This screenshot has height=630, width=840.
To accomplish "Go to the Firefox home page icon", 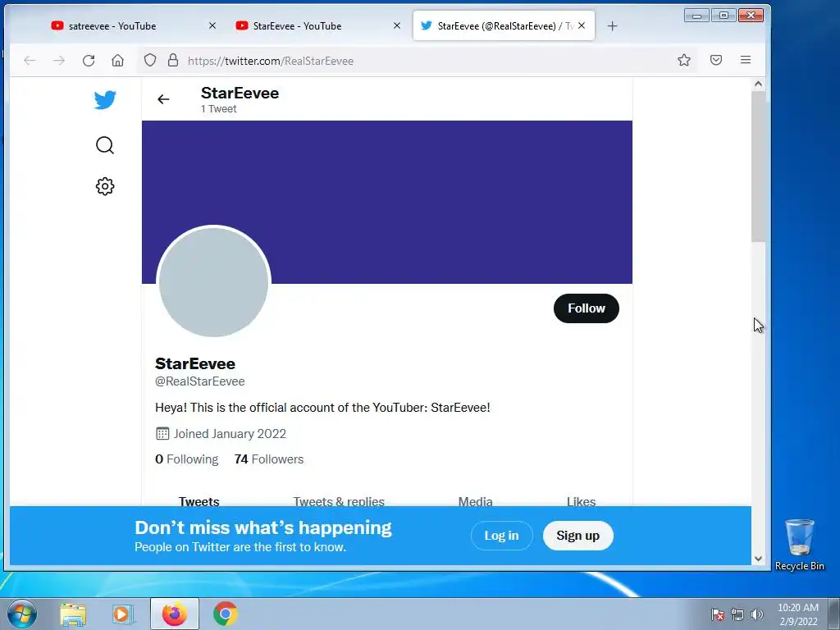I will click(118, 61).
